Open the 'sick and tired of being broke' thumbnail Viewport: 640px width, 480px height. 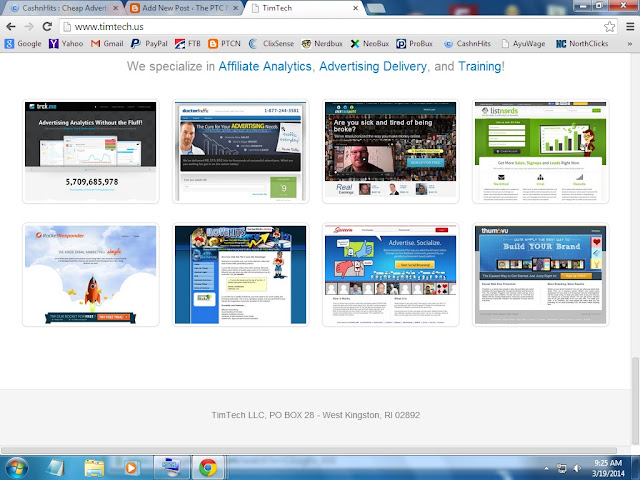pos(391,151)
